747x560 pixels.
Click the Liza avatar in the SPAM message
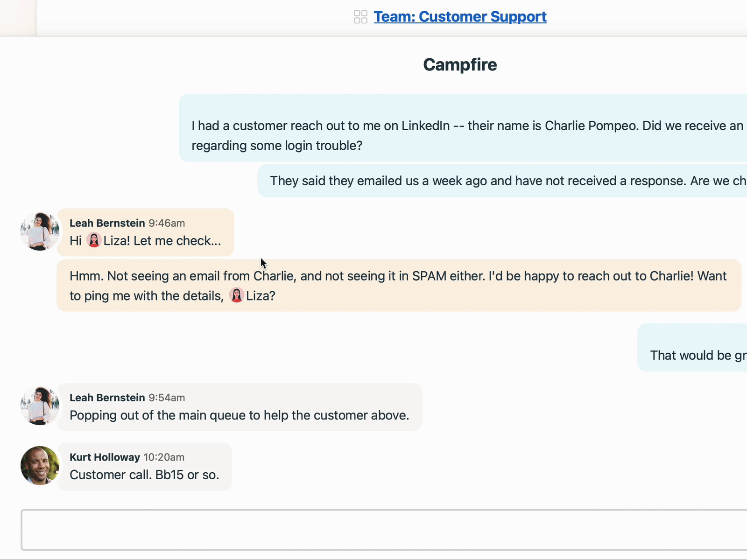point(236,295)
